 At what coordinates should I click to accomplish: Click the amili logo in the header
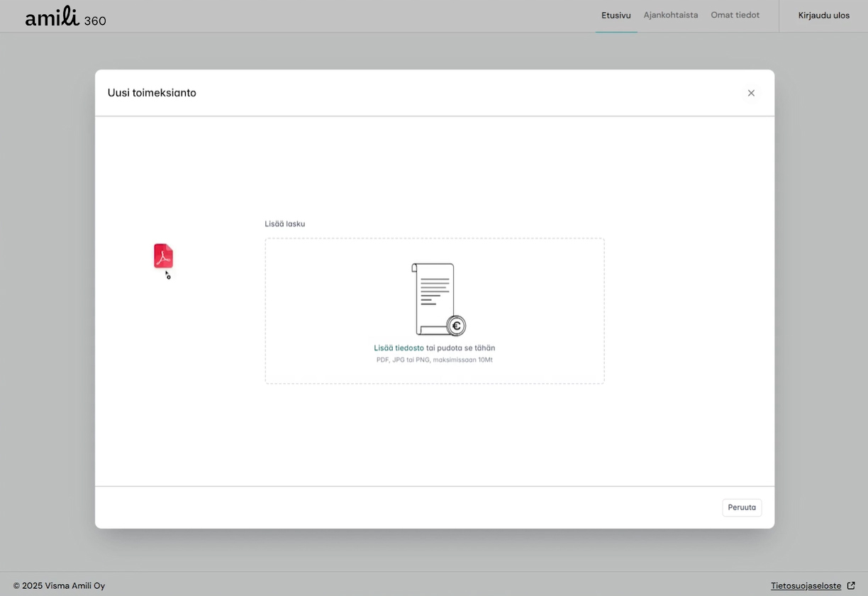52,17
